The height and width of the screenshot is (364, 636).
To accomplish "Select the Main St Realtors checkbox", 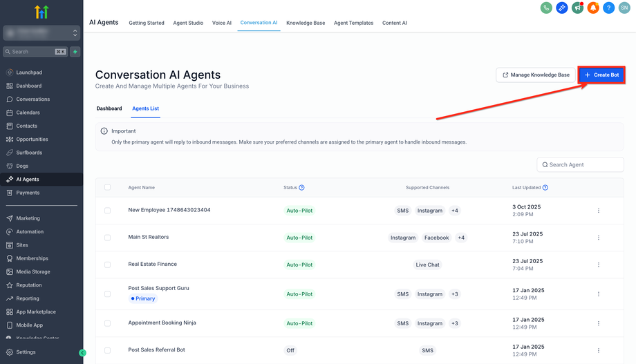I will [x=107, y=238].
